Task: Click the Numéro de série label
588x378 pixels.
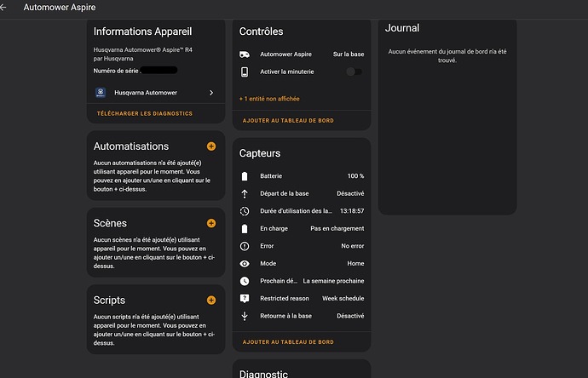Action: [116, 71]
